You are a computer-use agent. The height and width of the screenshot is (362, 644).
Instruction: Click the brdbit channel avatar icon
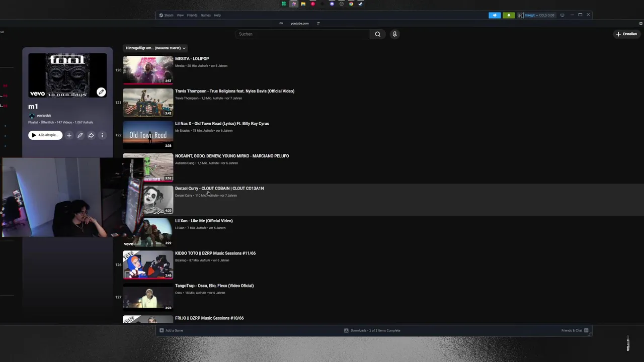coord(32,116)
